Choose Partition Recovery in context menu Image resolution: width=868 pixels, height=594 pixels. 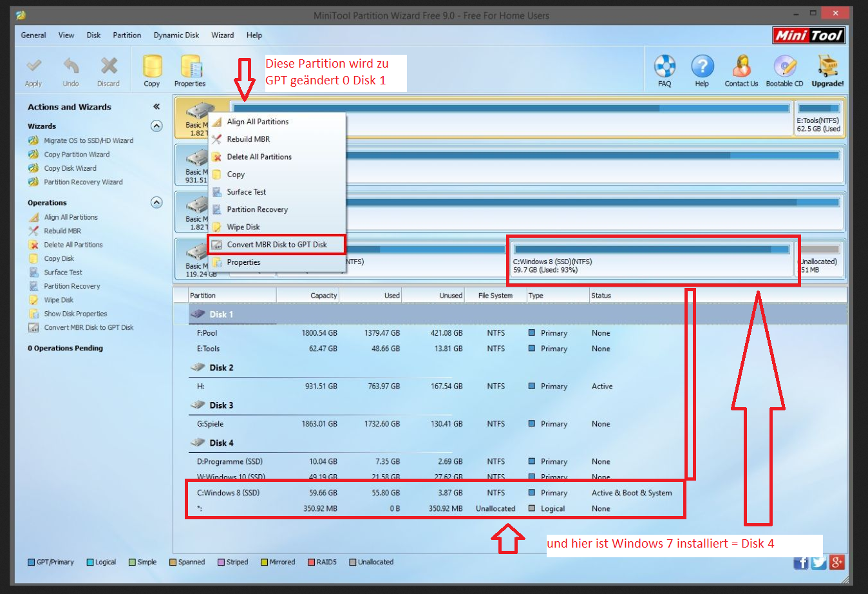click(x=277, y=209)
